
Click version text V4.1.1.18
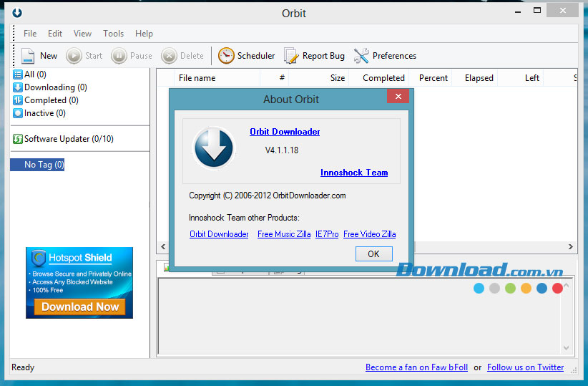282,150
